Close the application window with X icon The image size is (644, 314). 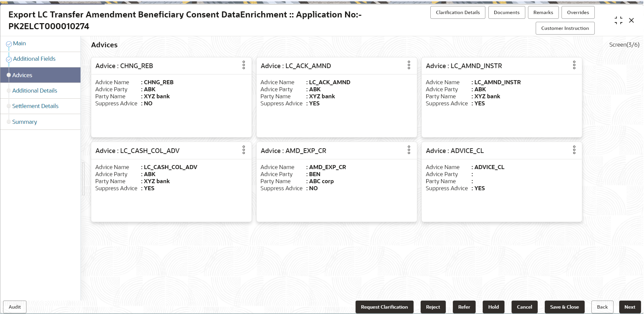coord(631,20)
